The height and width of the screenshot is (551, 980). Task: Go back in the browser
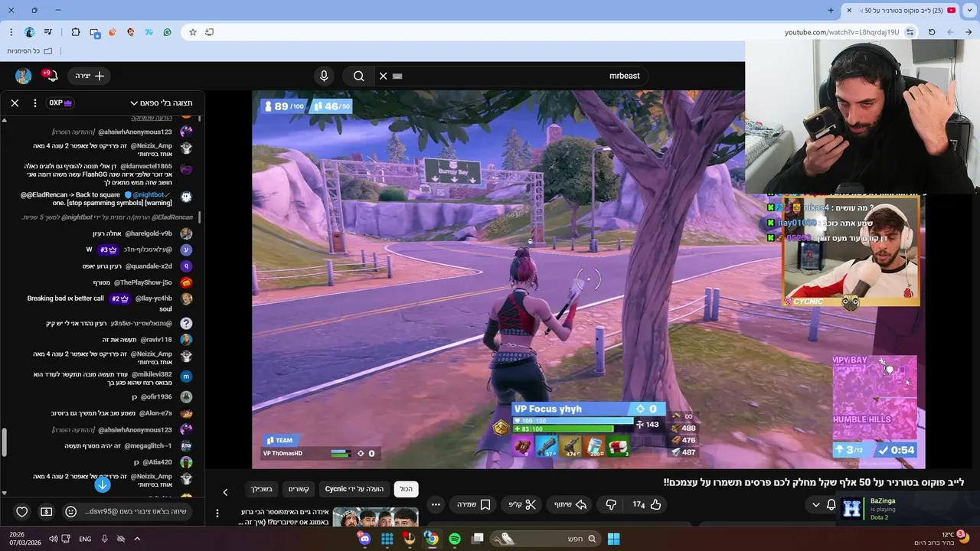969,32
